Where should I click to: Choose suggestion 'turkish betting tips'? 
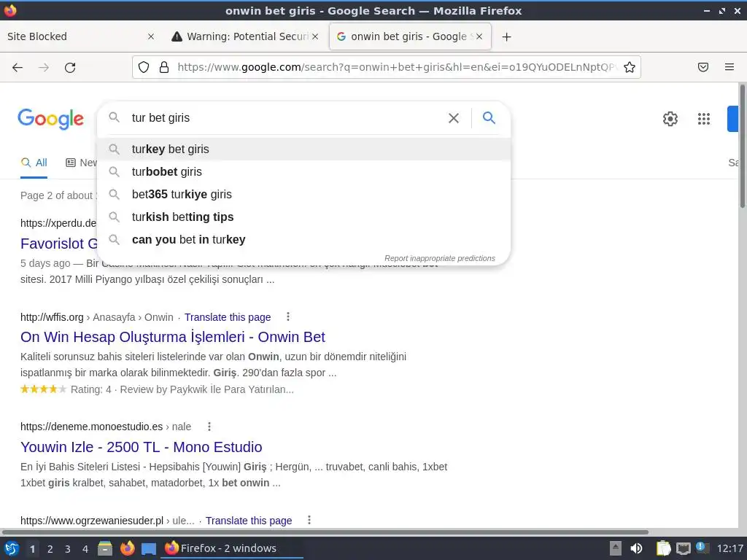303,217
